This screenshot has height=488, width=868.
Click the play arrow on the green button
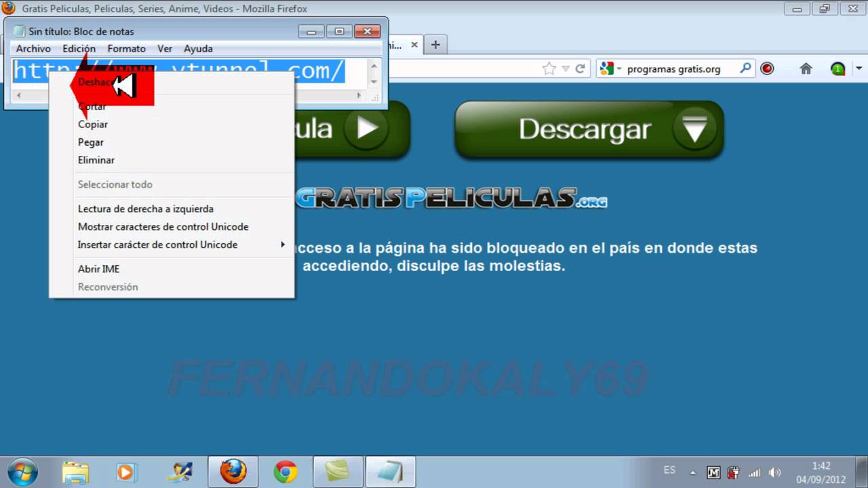(x=367, y=129)
